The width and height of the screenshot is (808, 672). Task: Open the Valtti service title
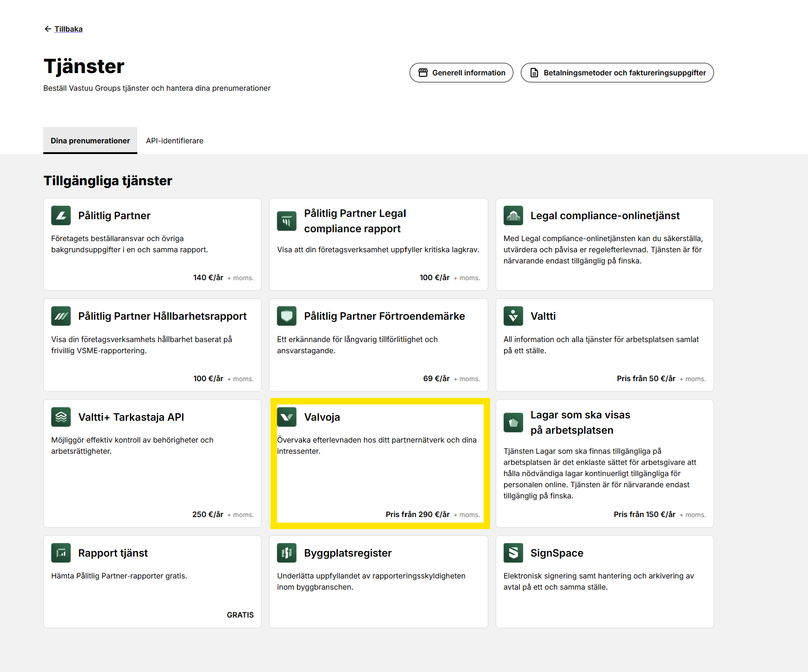point(543,316)
